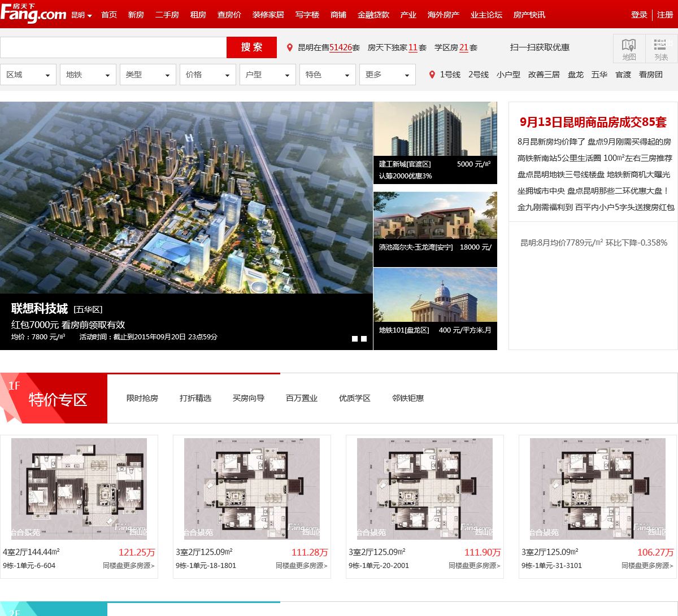
Task: Open floor plan priced 111.28万
Action: [x=252, y=489]
